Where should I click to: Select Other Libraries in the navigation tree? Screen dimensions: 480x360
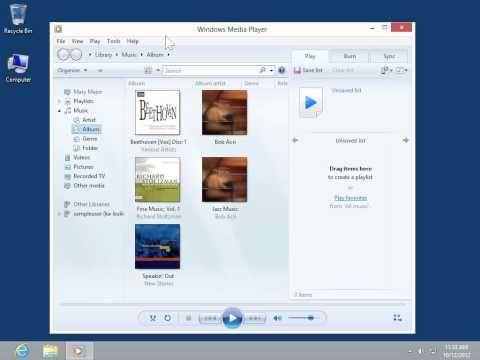click(91, 204)
